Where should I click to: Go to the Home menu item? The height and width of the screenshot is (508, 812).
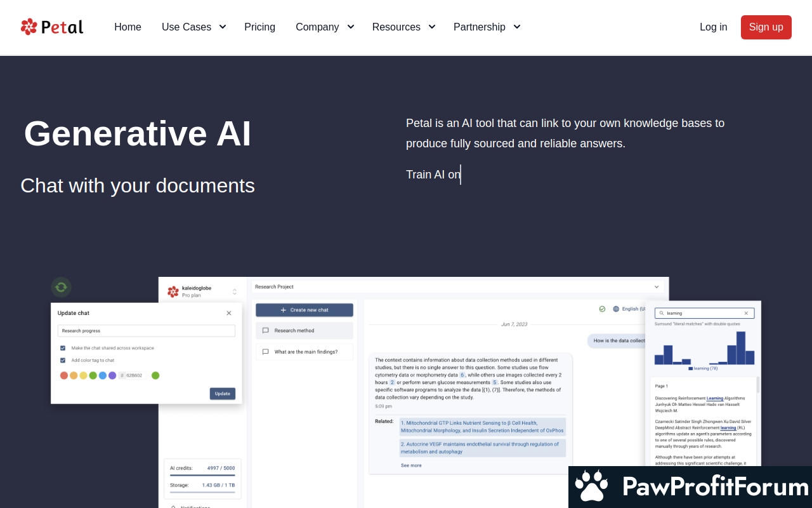(x=128, y=27)
